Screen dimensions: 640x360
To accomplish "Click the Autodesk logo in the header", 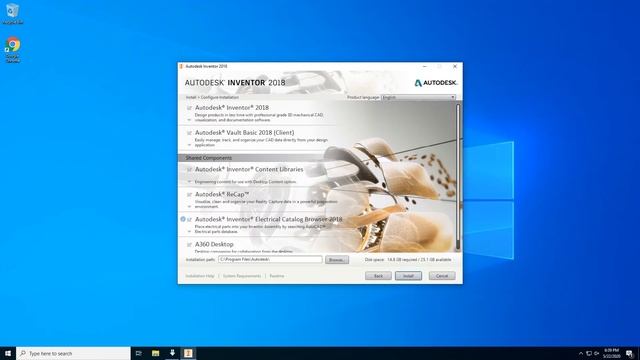I will [436, 83].
